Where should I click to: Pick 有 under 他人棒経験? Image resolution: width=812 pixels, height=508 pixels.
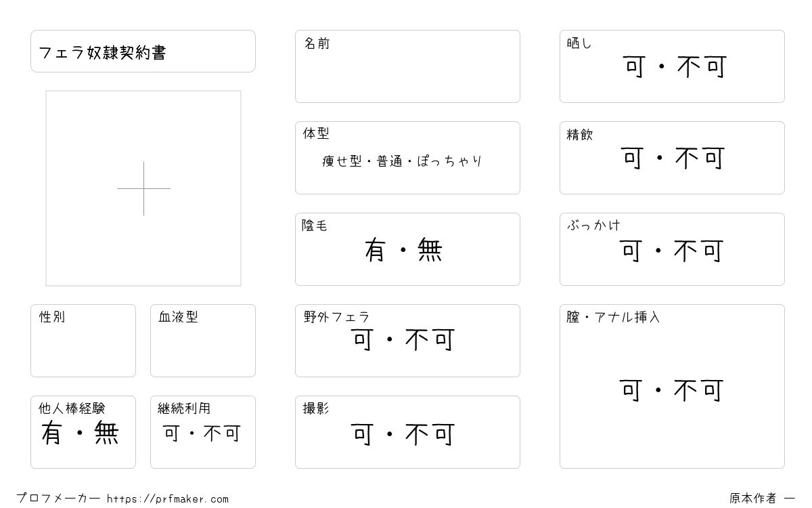(x=52, y=433)
